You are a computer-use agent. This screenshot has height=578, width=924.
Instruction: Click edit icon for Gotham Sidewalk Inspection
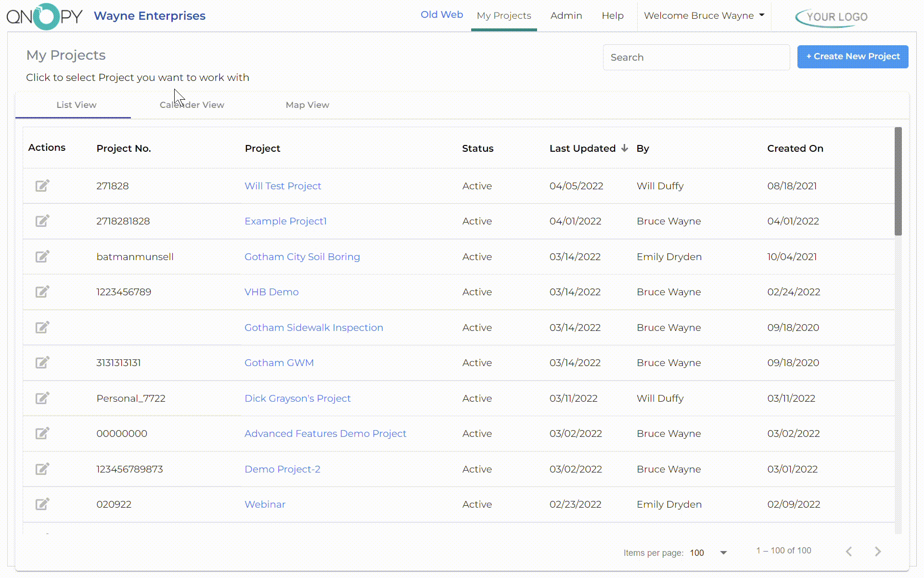point(42,327)
